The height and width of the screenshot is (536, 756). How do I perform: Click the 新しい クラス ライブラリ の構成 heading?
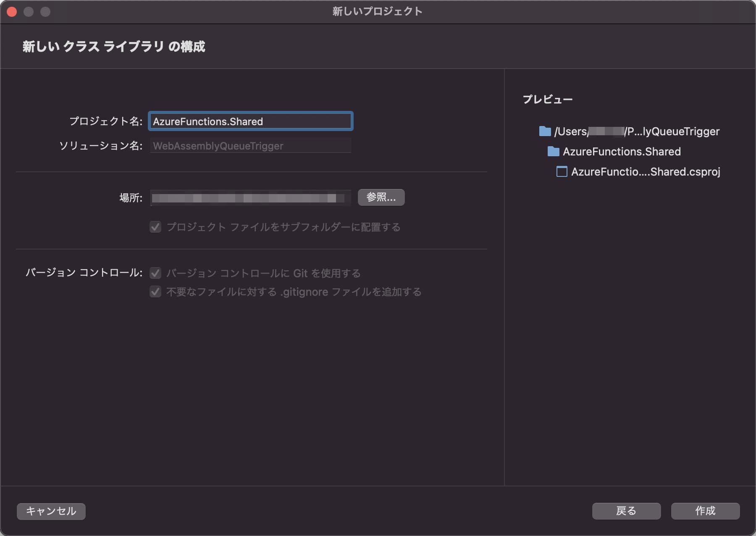114,47
